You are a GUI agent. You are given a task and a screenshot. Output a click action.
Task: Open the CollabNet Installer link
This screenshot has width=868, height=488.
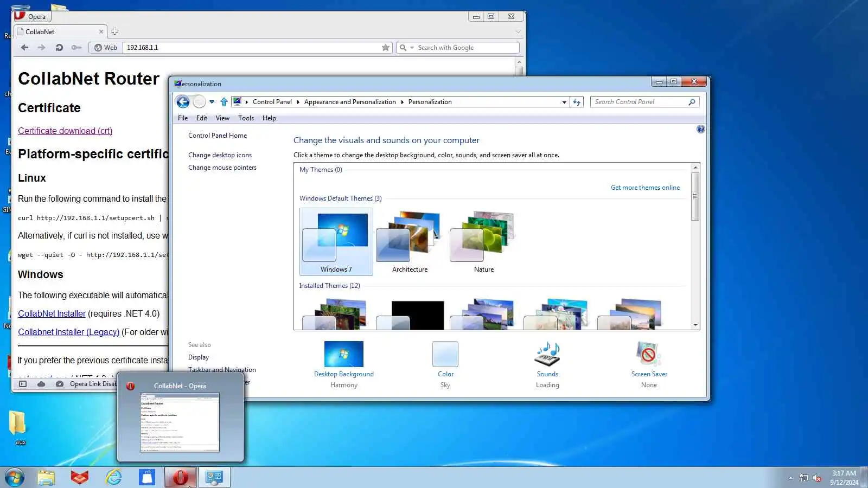click(52, 313)
